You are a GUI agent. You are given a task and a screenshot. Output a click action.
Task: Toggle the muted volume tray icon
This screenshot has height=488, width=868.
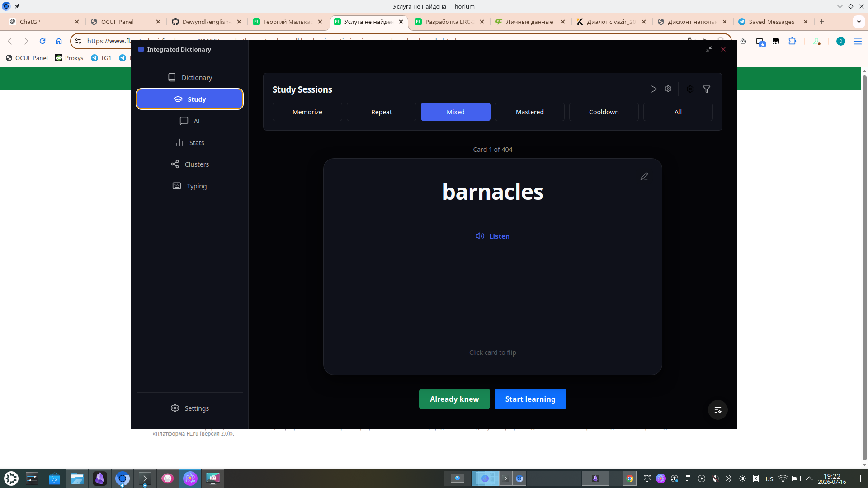click(715, 479)
